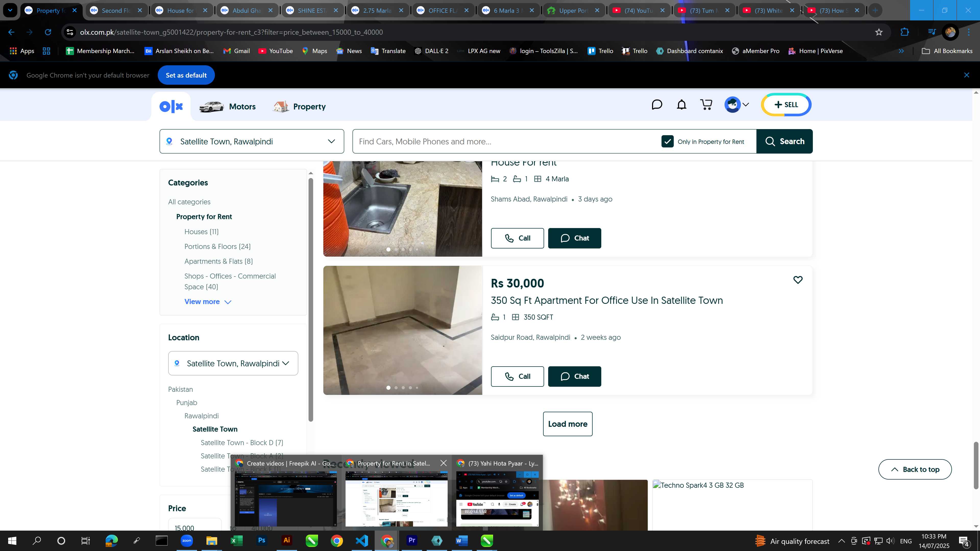Screen dimensions: 980x551
Task: Open Photoshop from the taskbar
Action: pos(261,540)
